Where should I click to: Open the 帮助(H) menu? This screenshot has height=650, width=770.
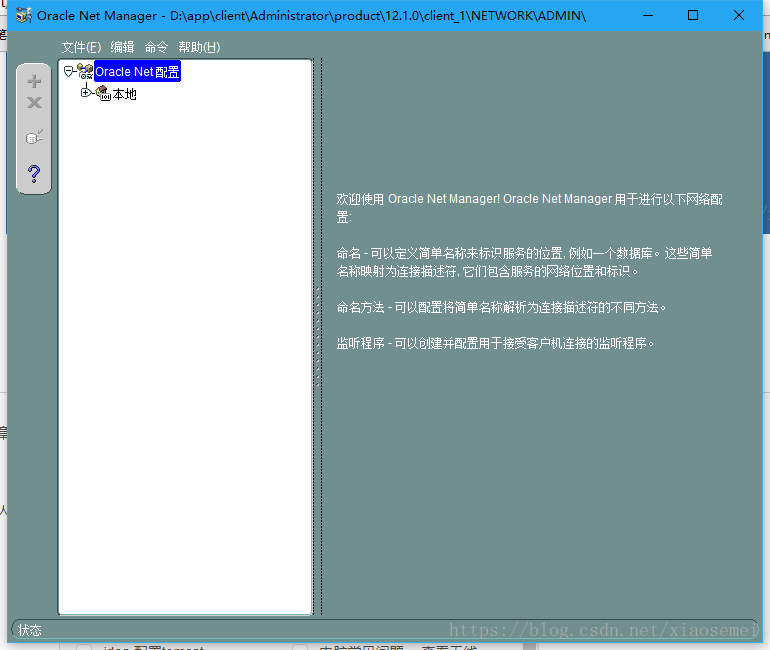click(199, 47)
